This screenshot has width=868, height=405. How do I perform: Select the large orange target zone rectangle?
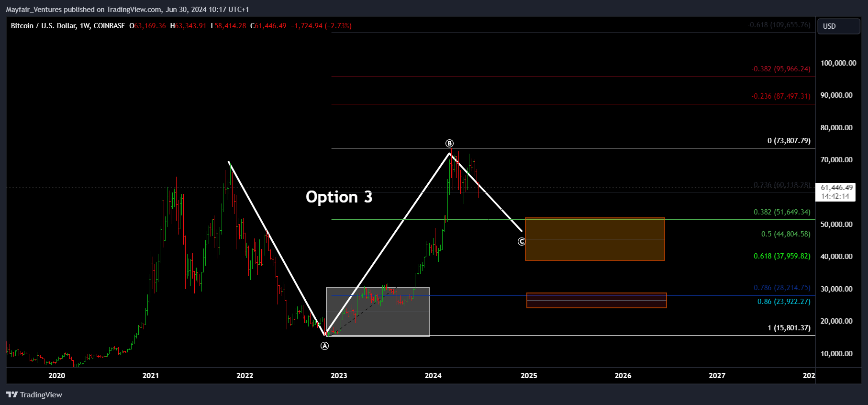(x=595, y=239)
